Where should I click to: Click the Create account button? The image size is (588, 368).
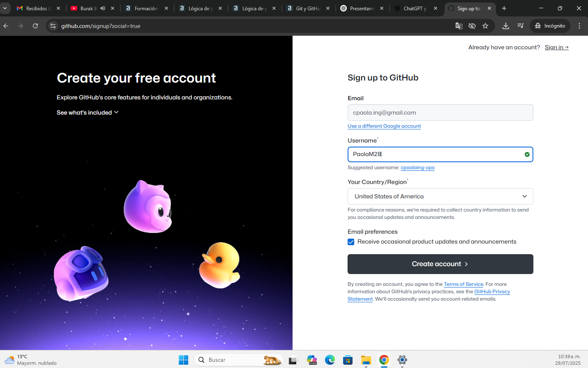[440, 264]
